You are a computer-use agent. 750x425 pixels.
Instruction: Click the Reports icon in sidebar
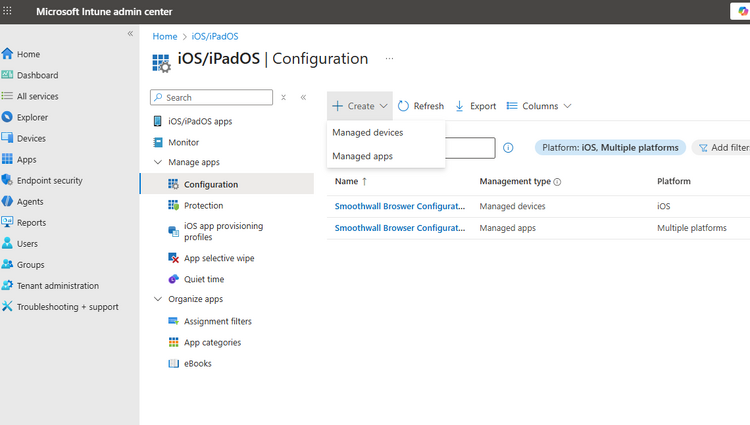(x=7, y=222)
